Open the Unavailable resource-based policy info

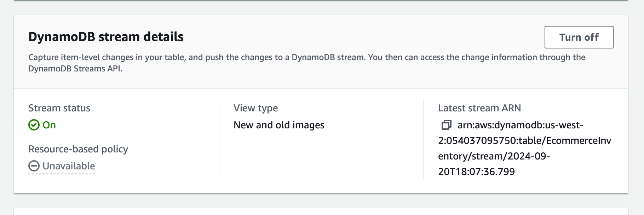coord(69,166)
